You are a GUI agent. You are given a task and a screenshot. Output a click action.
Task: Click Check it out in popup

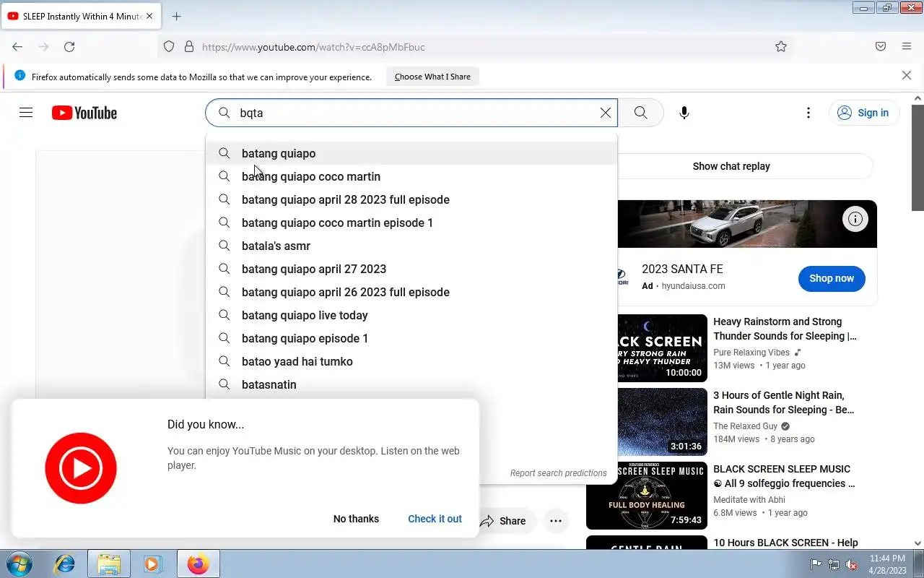pos(435,519)
